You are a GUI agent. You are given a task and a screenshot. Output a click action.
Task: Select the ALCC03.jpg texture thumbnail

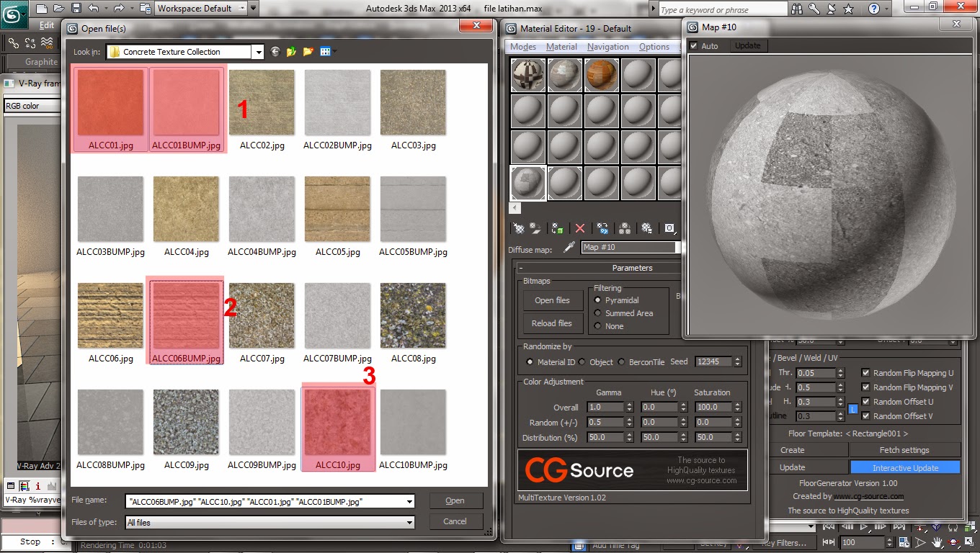(413, 102)
